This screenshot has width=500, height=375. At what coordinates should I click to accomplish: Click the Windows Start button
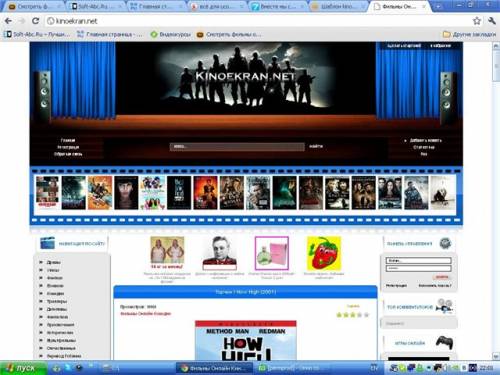point(22,368)
